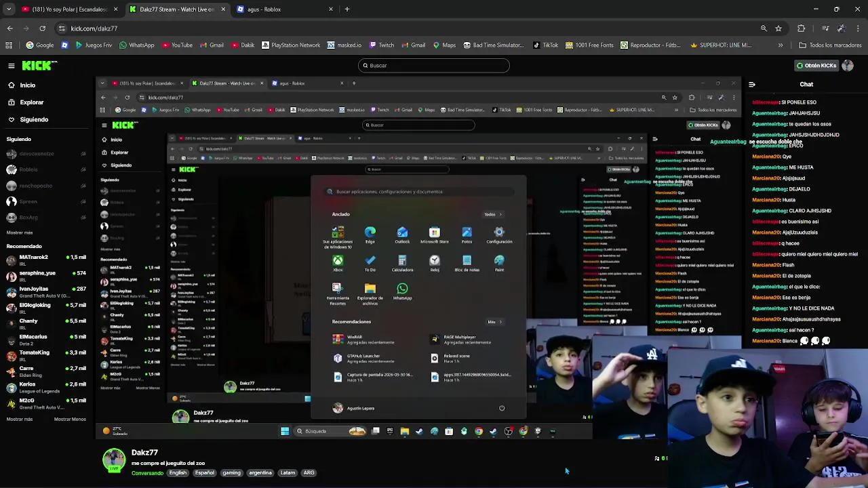Open the Google bookmark
868x488 pixels.
pos(39,45)
